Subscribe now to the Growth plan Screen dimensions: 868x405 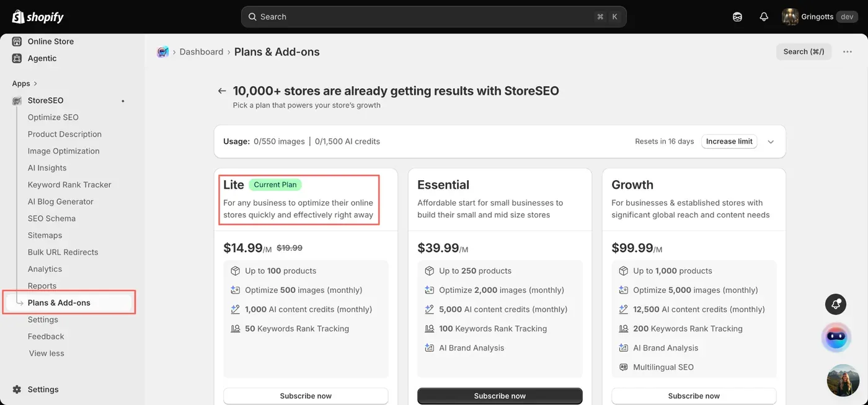[x=694, y=396]
